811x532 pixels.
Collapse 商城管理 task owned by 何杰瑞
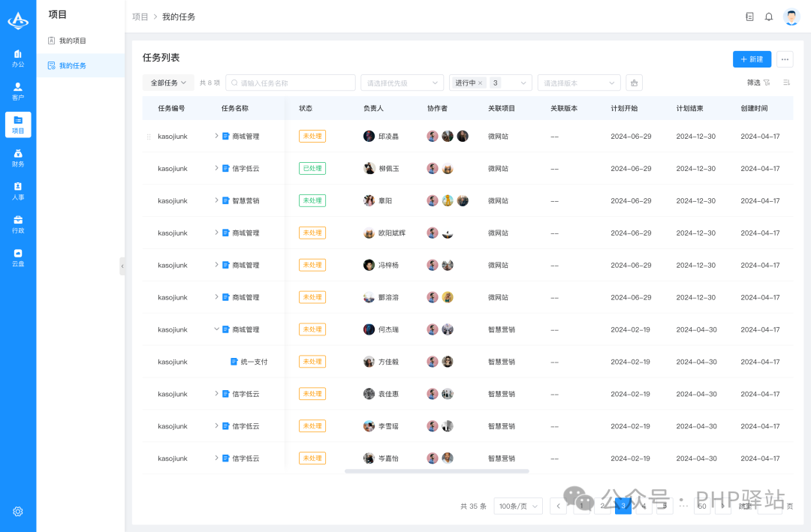click(x=217, y=329)
